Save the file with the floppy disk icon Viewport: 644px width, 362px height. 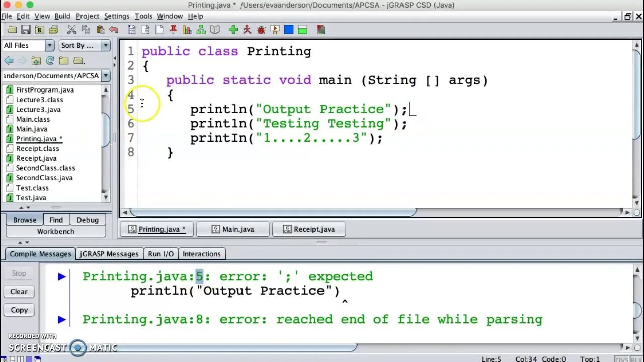click(x=26, y=30)
